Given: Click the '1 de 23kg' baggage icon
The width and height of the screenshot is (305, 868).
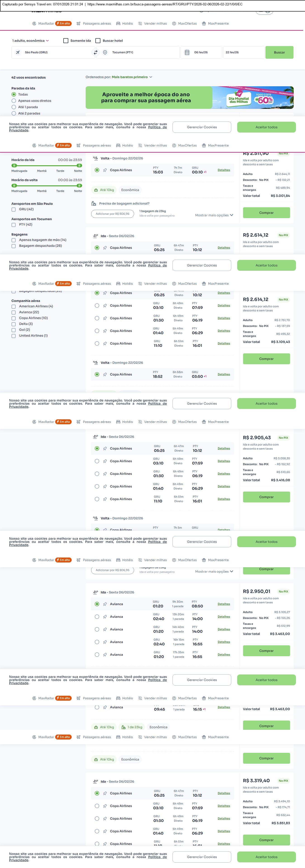Looking at the screenshot, I should (123, 727).
